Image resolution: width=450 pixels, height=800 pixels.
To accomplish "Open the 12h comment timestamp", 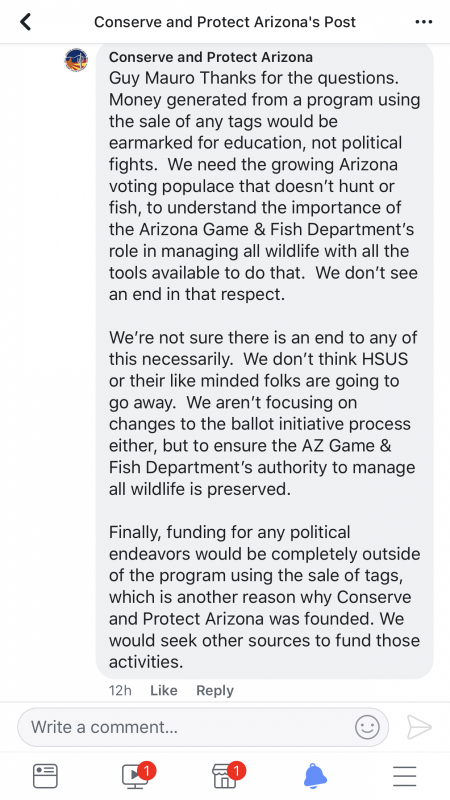I will (x=120, y=690).
